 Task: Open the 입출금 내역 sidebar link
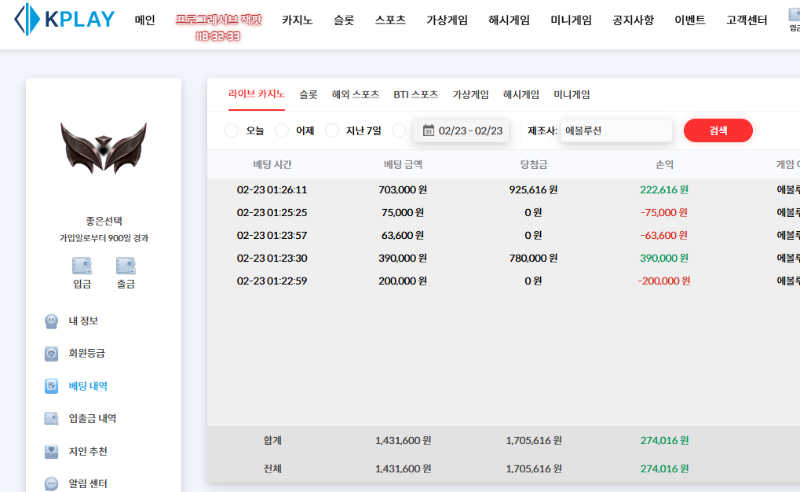(x=92, y=419)
